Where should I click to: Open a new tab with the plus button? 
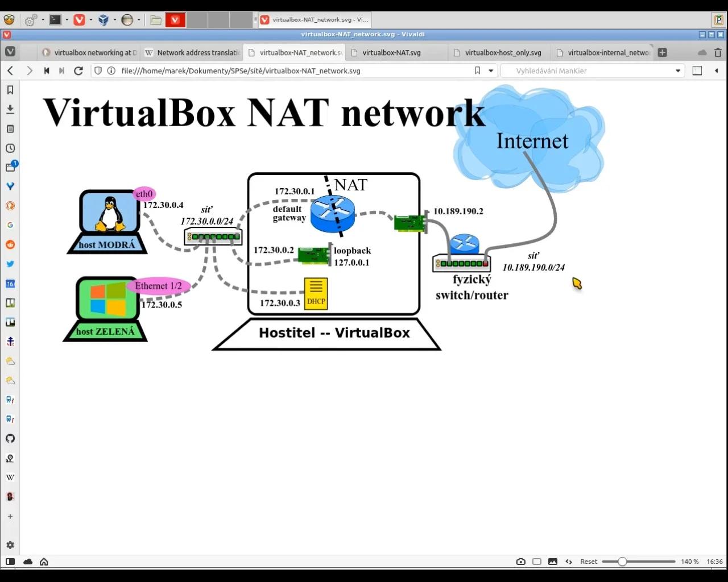662,52
